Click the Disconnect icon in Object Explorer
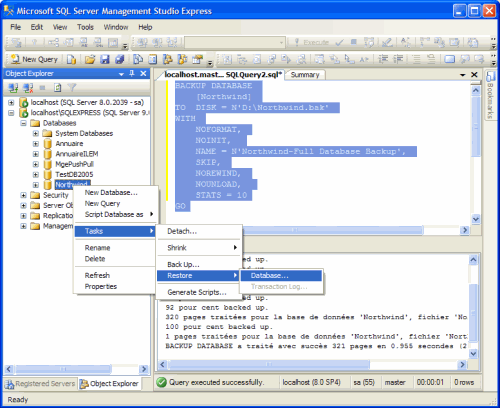Image resolution: width=500 pixels, height=408 pixels. (x=28, y=88)
